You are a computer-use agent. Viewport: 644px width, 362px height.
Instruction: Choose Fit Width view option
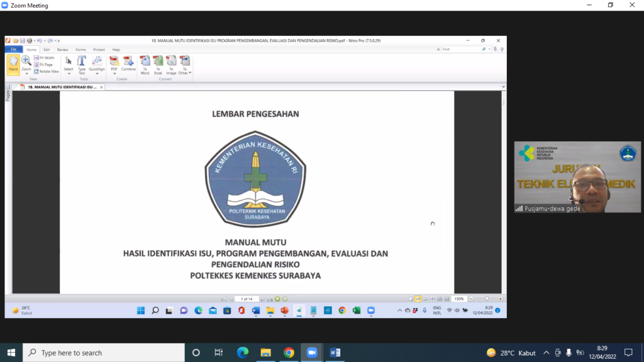point(45,58)
